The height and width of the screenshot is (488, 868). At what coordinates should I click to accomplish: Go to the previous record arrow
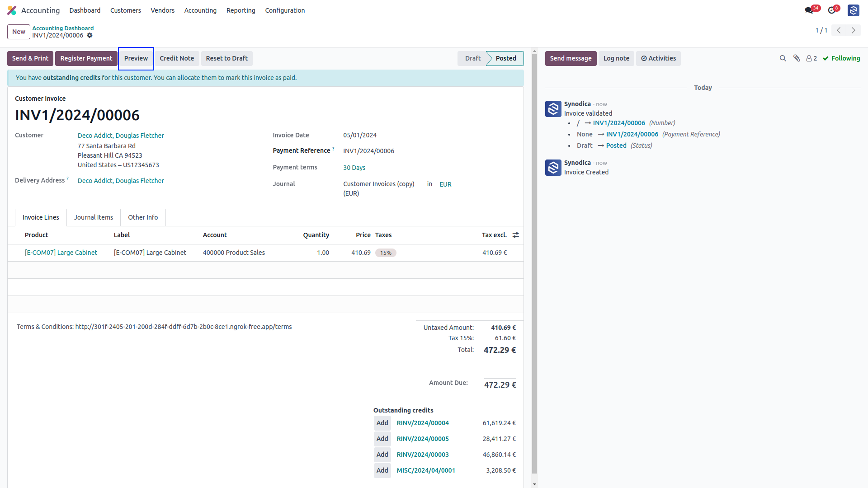pos(839,30)
